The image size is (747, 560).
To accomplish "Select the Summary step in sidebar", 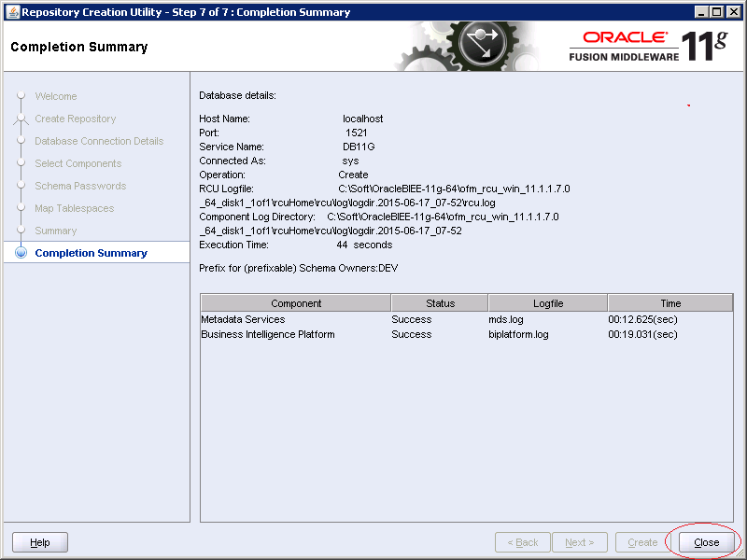I will click(56, 231).
